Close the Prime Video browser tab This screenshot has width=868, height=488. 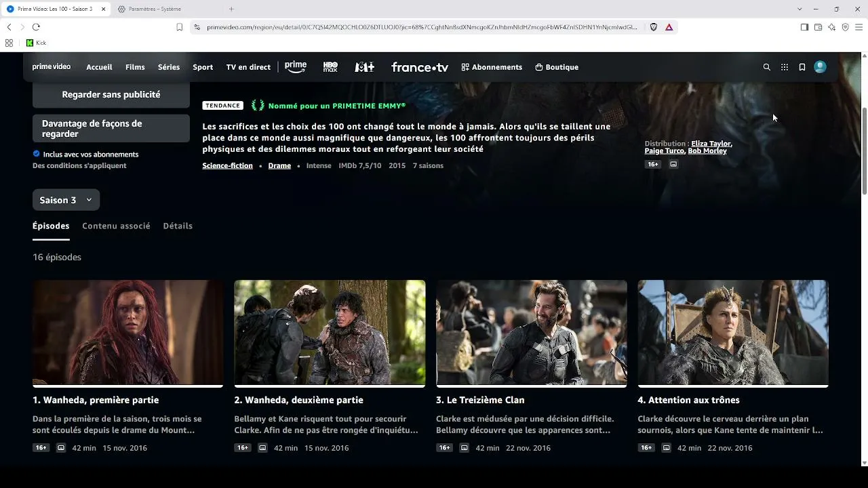103,9
